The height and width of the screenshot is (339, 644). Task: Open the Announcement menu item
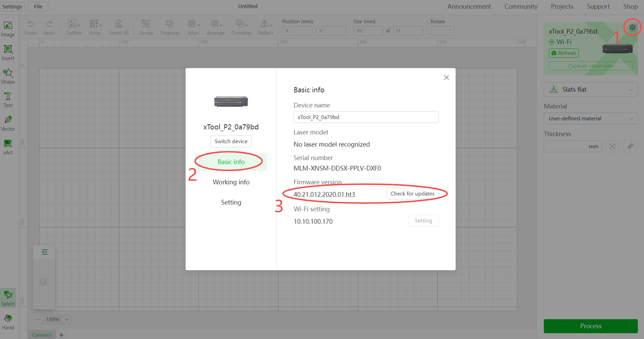(x=469, y=7)
